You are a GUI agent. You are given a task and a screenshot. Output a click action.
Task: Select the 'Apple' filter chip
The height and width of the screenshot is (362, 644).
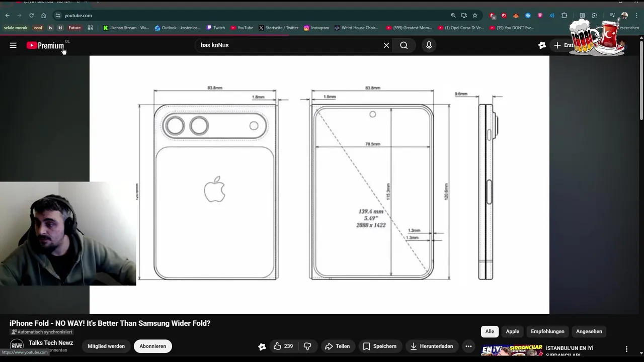[513, 331]
